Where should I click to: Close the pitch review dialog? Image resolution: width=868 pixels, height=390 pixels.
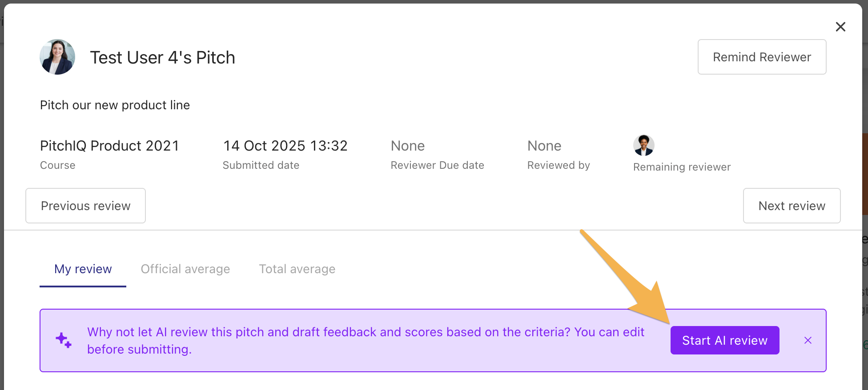(840, 27)
